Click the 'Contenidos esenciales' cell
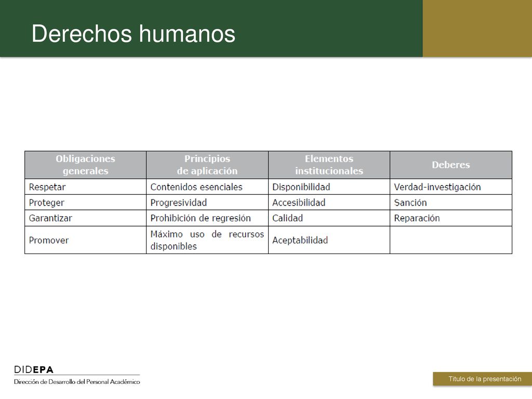 click(x=207, y=187)
